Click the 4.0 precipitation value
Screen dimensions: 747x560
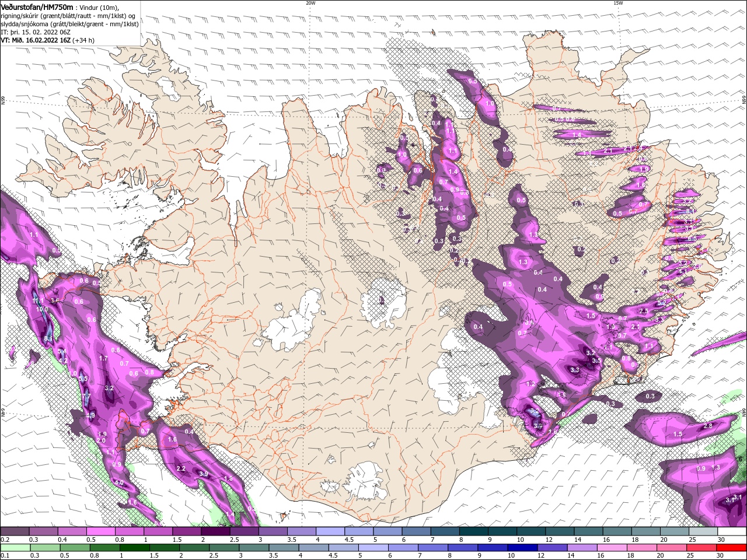click(119, 482)
